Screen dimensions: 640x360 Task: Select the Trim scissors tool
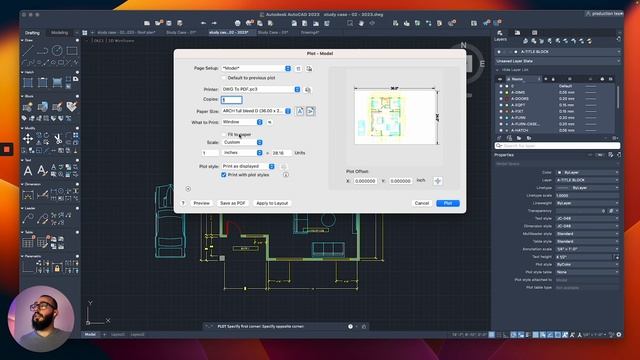click(58, 139)
